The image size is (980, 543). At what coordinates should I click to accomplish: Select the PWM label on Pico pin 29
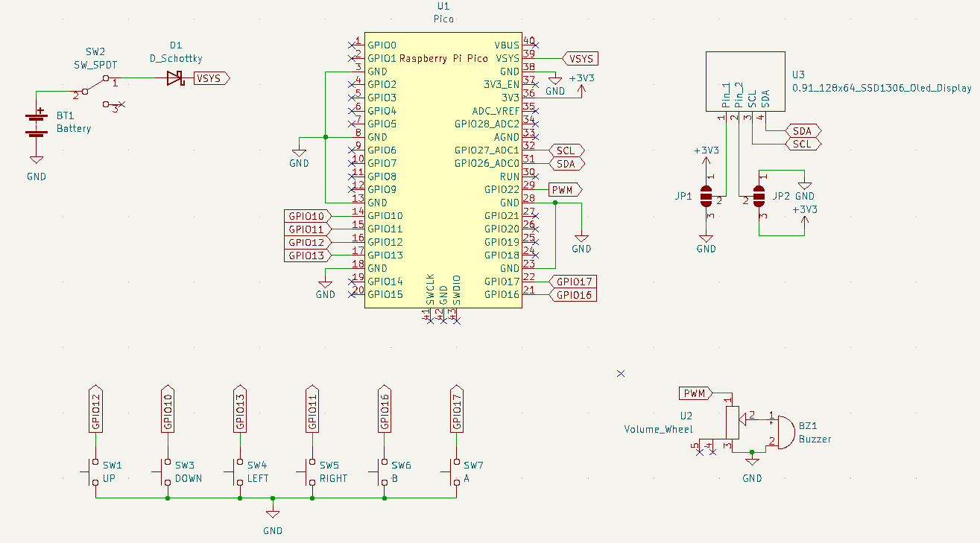point(565,190)
